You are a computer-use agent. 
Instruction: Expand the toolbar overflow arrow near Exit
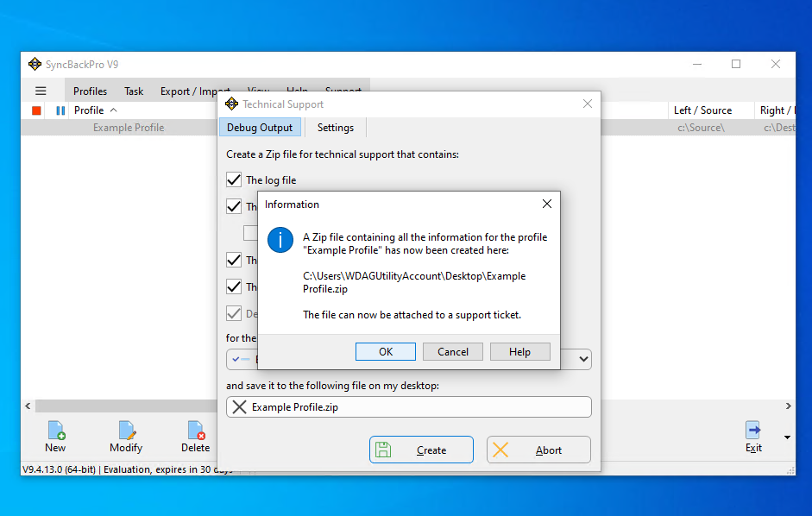[x=787, y=437]
